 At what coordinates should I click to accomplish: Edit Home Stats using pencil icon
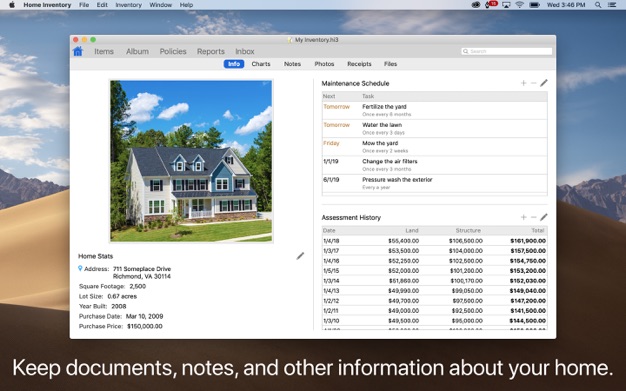coord(300,256)
